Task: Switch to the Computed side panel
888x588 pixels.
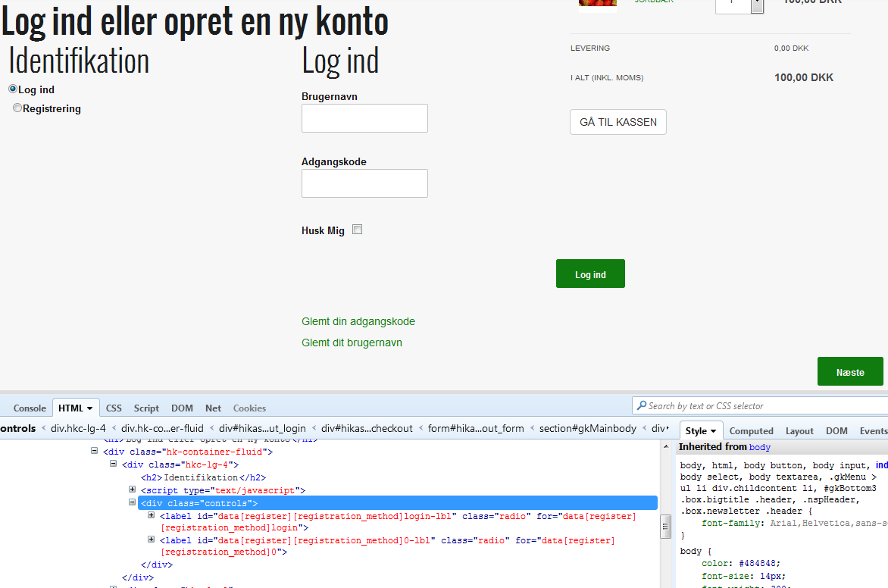Action: [x=751, y=431]
